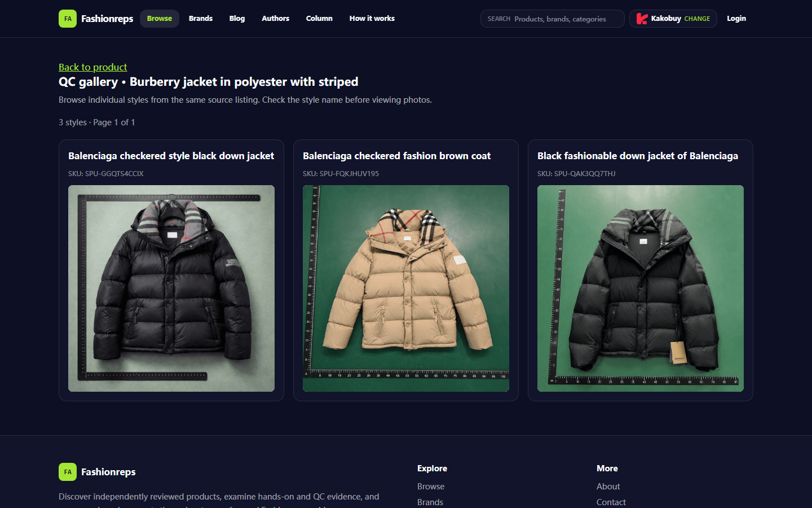The height and width of the screenshot is (508, 812).
Task: Click the Login link
Action: pos(736,19)
